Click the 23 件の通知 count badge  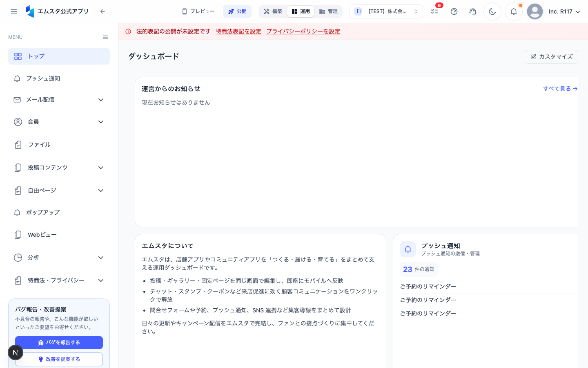(419, 269)
